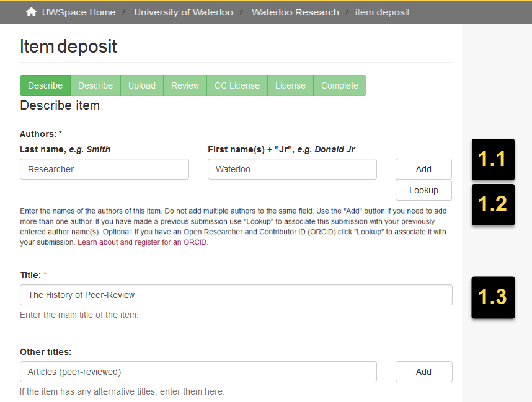532x402 pixels.
Task: Go to Waterloo Research via breadcrumb
Action: (x=295, y=12)
